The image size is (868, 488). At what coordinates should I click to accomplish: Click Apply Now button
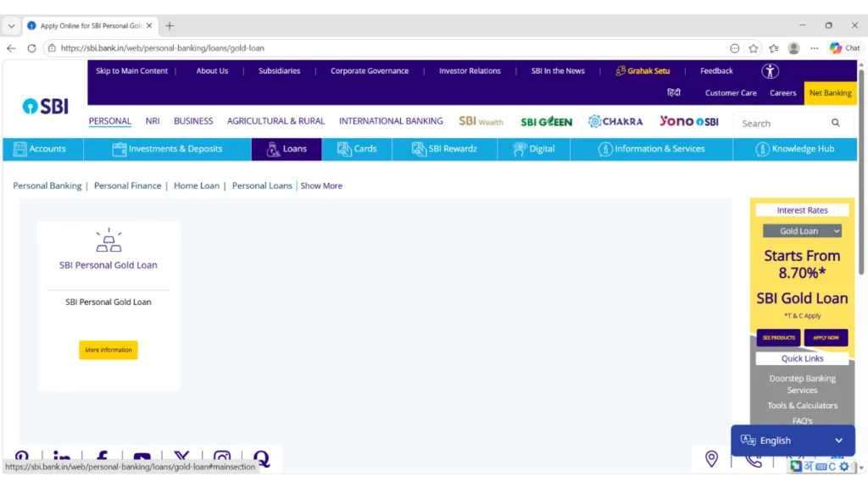[826, 337]
